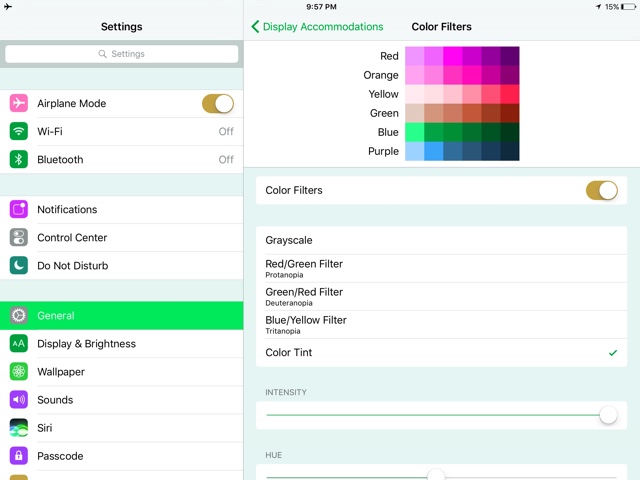This screenshot has height=480, width=640.
Task: Tap the Yellow label in color chart
Action: tap(383, 94)
